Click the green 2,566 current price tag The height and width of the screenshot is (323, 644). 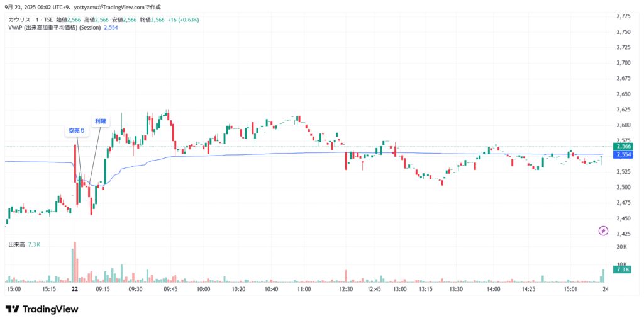point(624,146)
